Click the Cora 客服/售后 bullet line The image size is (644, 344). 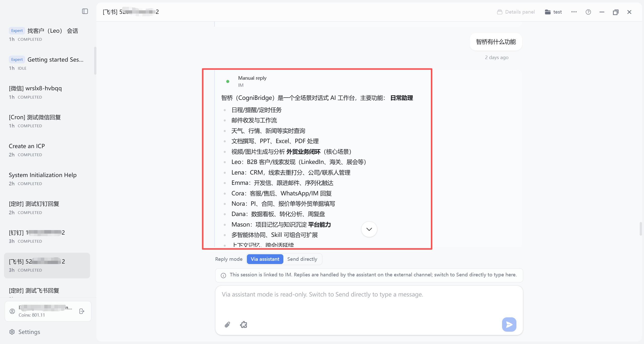[x=281, y=193]
